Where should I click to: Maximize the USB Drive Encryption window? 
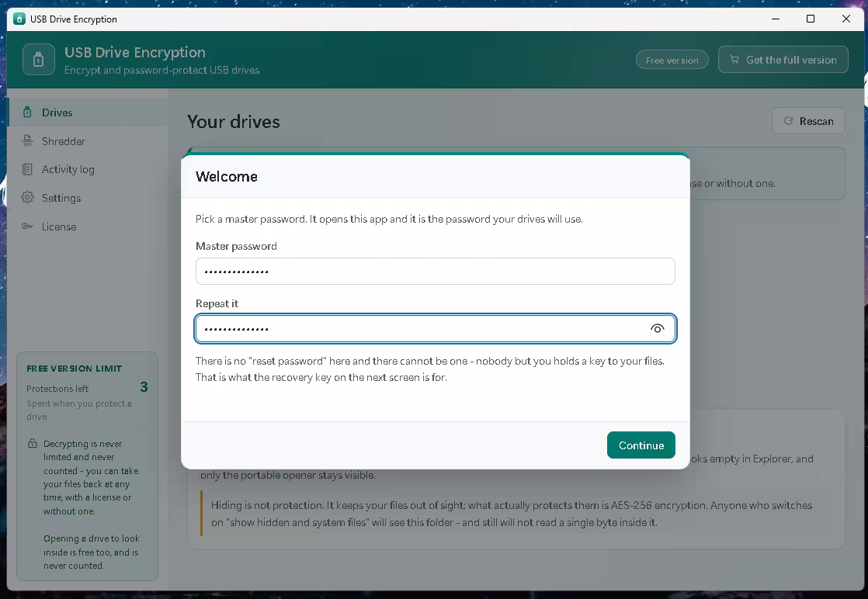[811, 19]
